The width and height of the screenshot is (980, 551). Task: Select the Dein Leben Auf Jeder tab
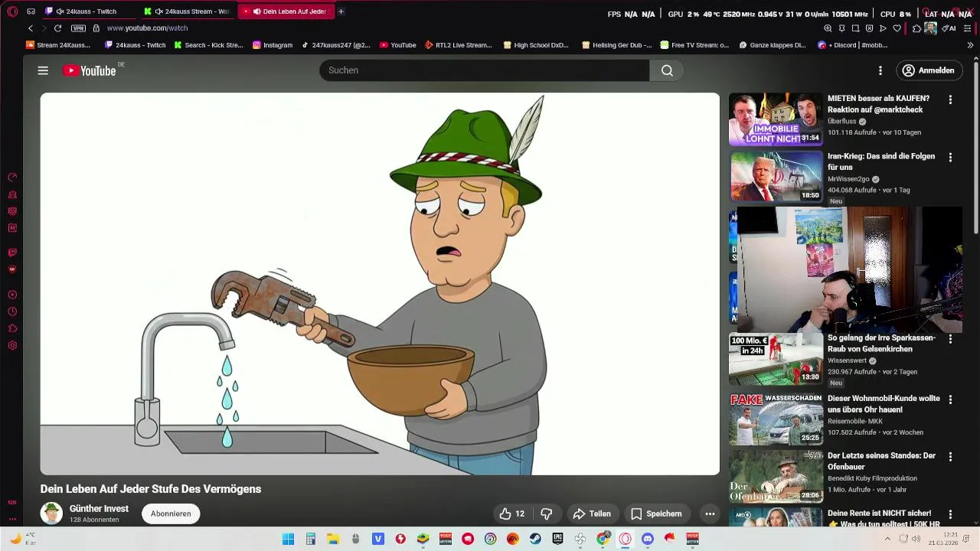pyautogui.click(x=286, y=11)
